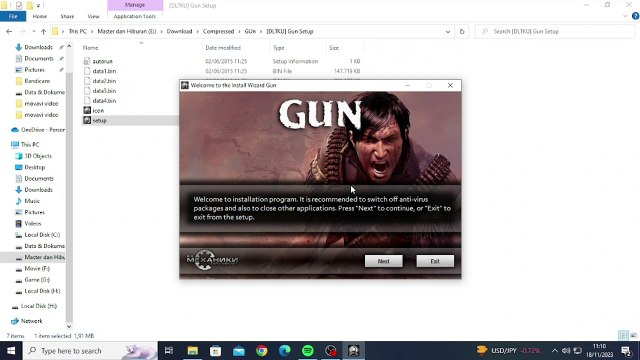Open Mail app from the taskbar

[x=239, y=351]
